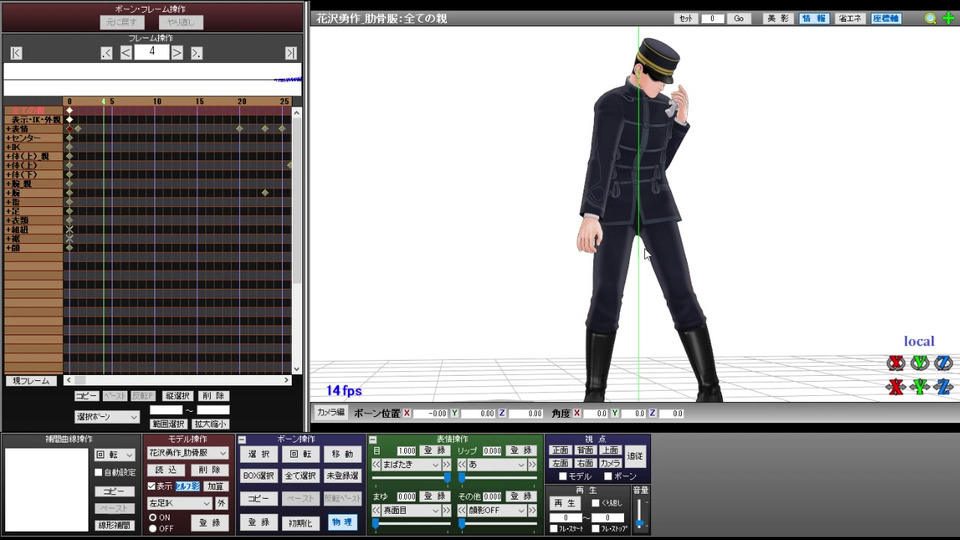Click the 再生 play button
Image resolution: width=960 pixels, height=540 pixels.
(x=565, y=503)
